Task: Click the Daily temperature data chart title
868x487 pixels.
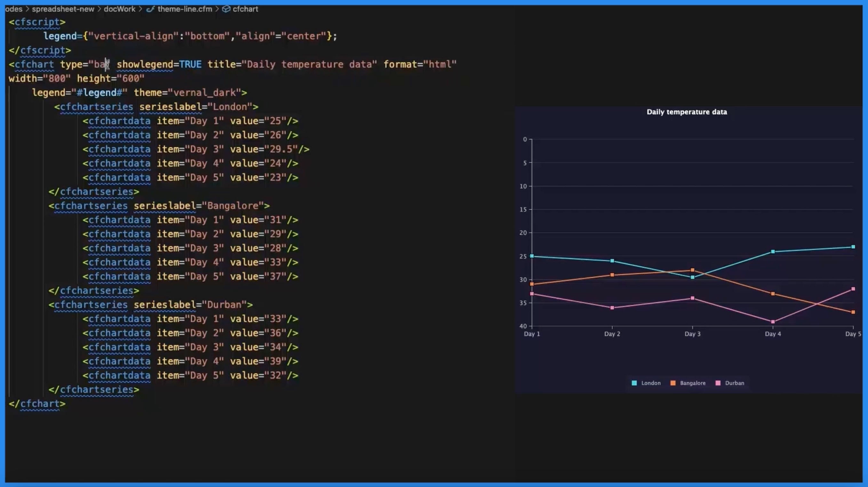Action: pos(687,112)
